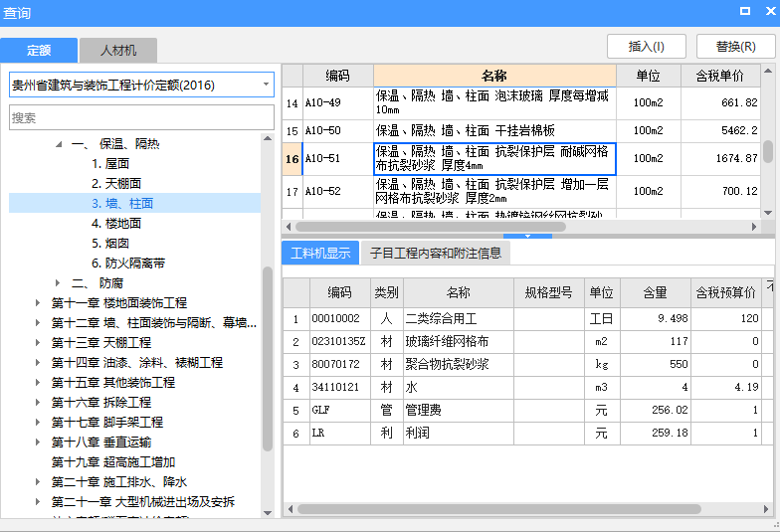Click the 规格型号 column header
This screenshot has width=780, height=532.
pyautogui.click(x=549, y=292)
